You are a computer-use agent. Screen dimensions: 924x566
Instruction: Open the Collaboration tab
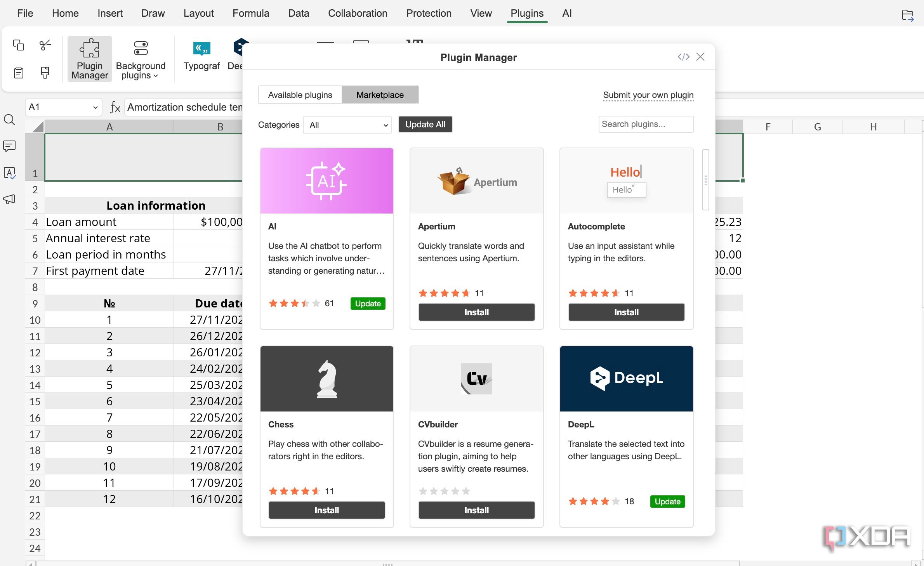pyautogui.click(x=358, y=13)
